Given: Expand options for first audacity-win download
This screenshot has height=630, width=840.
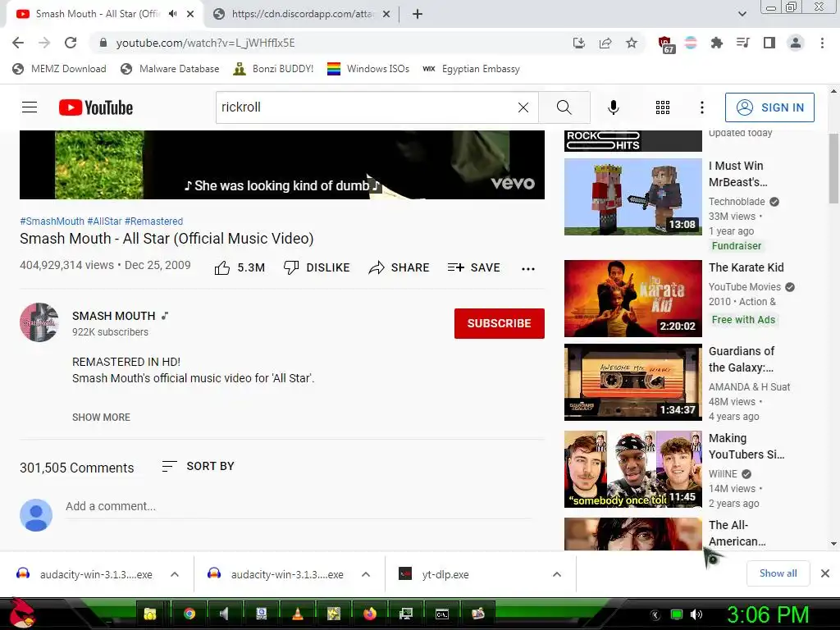Looking at the screenshot, I should [175, 574].
